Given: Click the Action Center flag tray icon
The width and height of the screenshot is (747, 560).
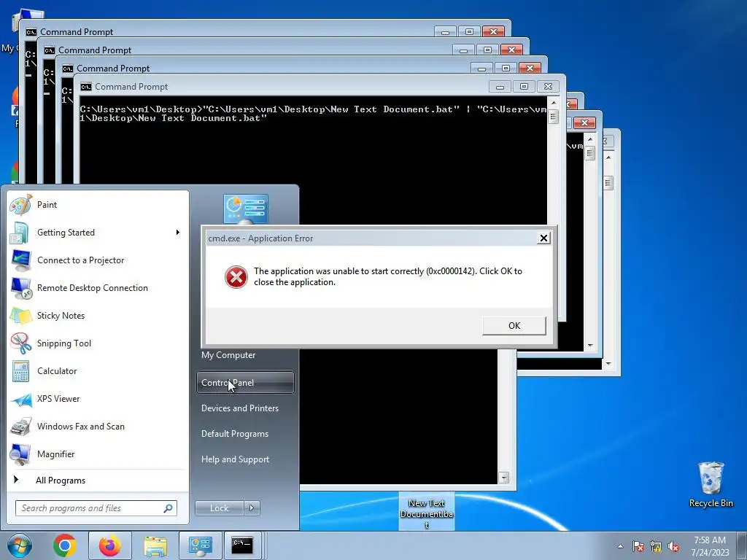Looking at the screenshot, I should point(638,547).
